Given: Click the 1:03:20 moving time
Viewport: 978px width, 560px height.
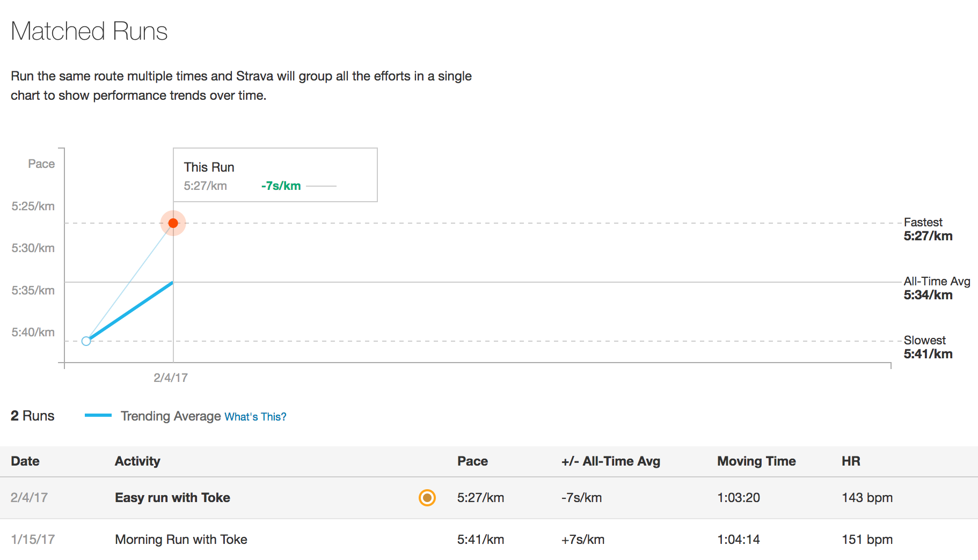Looking at the screenshot, I should (x=739, y=498).
